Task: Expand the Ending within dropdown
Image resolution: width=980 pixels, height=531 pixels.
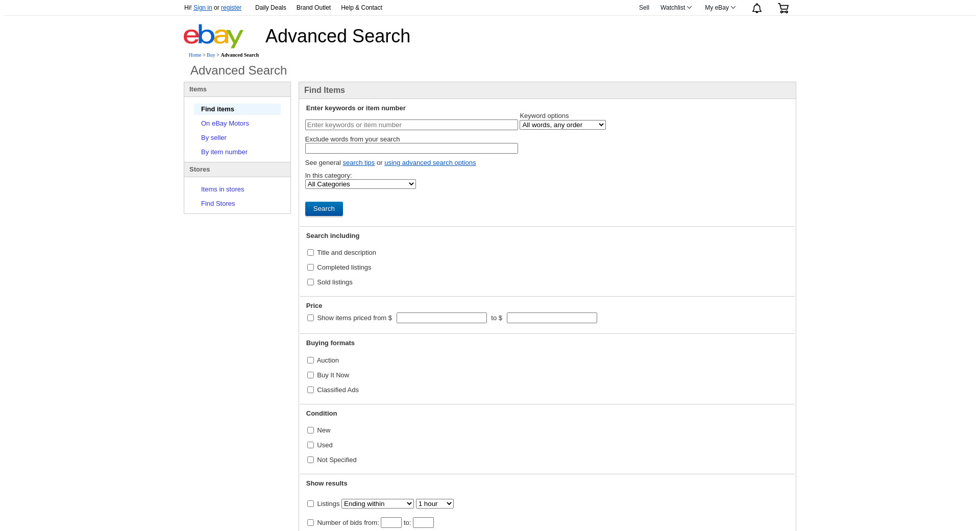Action: click(377, 504)
